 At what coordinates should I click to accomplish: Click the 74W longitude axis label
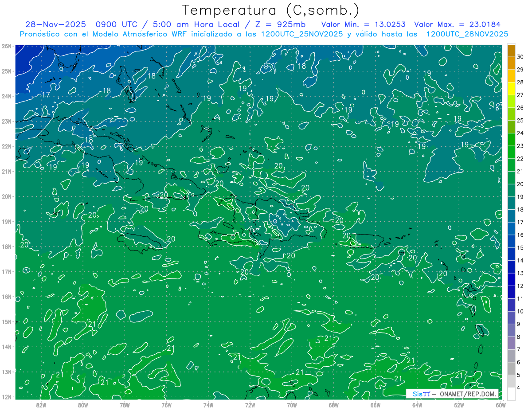(x=208, y=404)
